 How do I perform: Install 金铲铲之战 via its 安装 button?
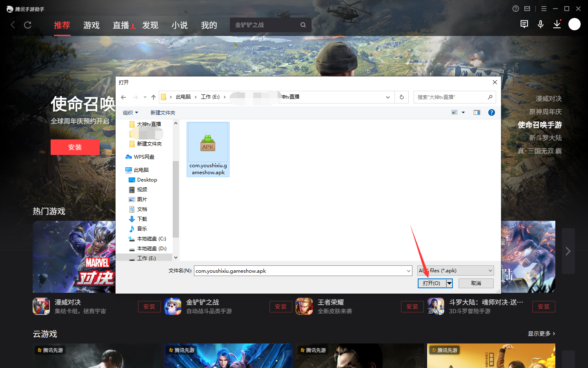281,307
